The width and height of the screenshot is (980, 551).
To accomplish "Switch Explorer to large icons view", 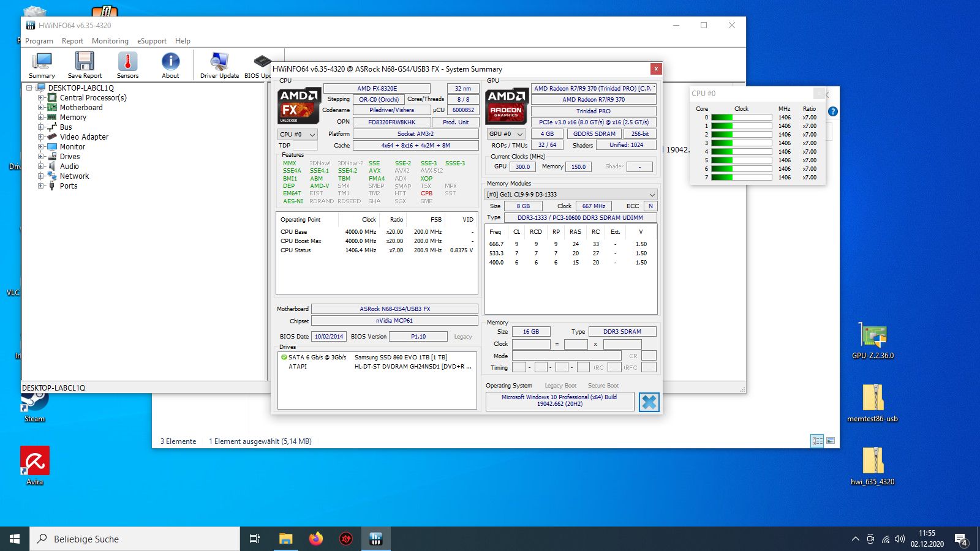I will pos(831,441).
